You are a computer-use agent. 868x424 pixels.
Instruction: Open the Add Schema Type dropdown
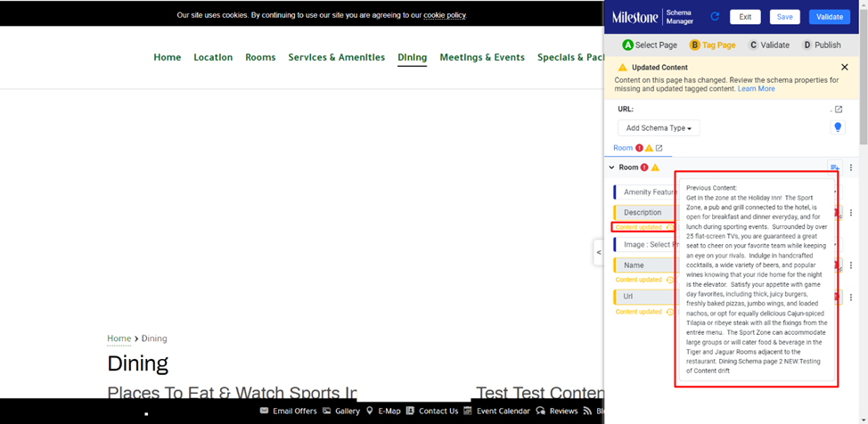click(x=659, y=128)
